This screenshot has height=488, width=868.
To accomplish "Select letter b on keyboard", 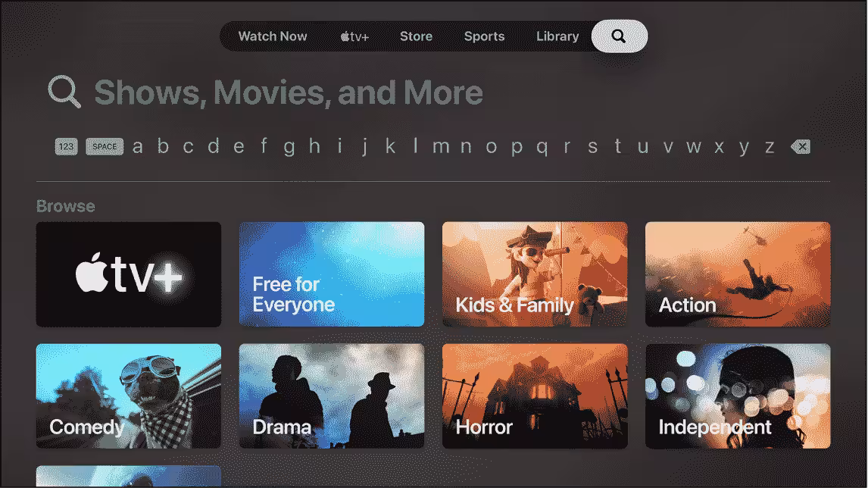I will click(x=163, y=145).
